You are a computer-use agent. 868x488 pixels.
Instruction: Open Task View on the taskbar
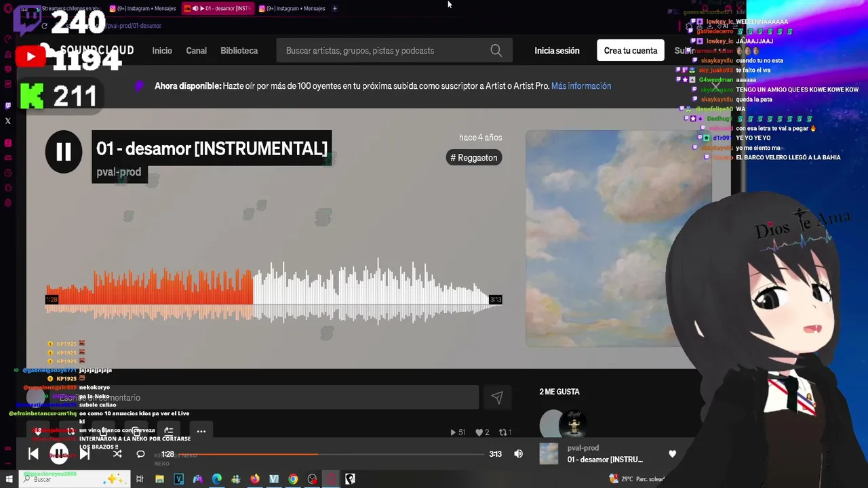140,479
